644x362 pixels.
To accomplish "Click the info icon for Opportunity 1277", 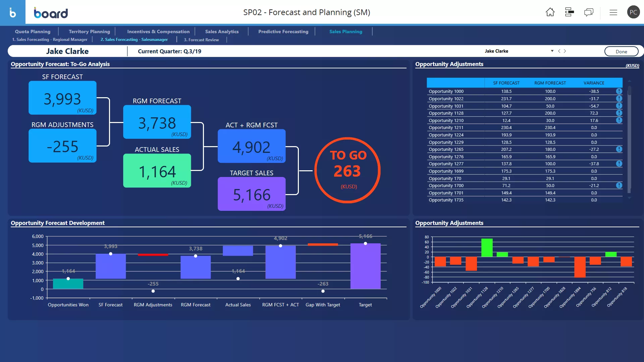I will [x=619, y=164].
